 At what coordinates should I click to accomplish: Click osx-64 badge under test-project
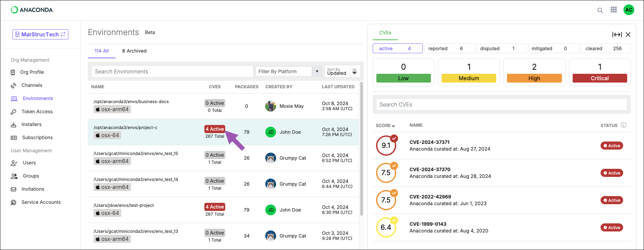[x=107, y=213]
